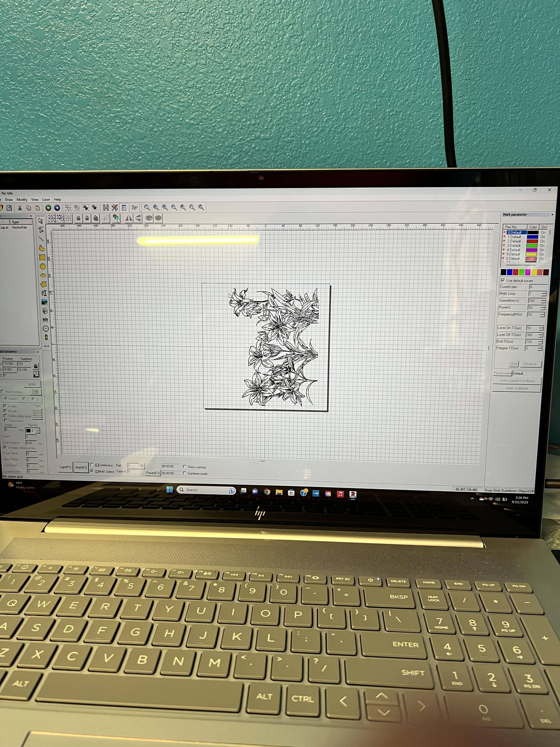
Task: Open the Modify menu
Action: pos(22,200)
